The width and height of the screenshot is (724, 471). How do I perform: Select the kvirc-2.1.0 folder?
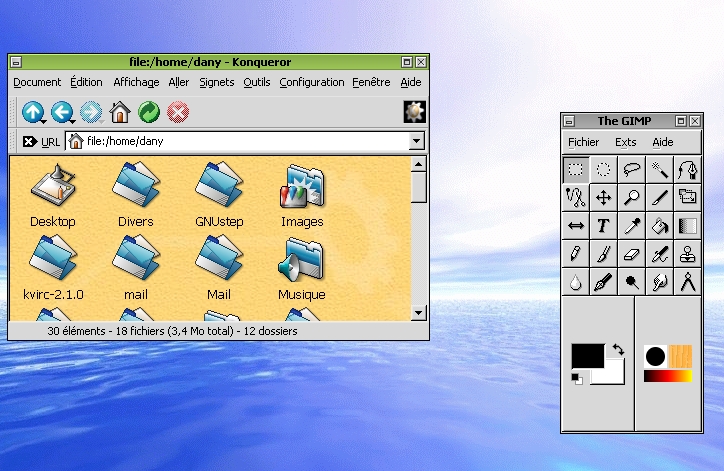pos(53,268)
